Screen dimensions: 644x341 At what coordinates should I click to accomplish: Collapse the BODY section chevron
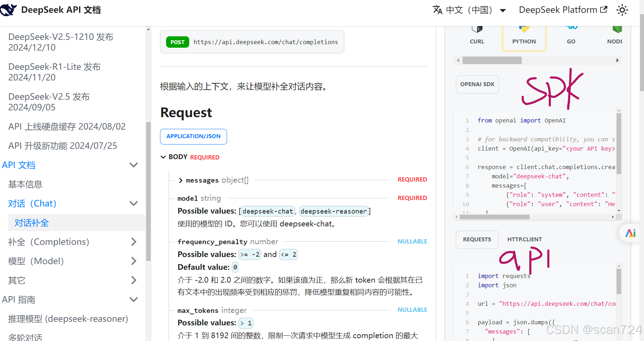click(163, 157)
